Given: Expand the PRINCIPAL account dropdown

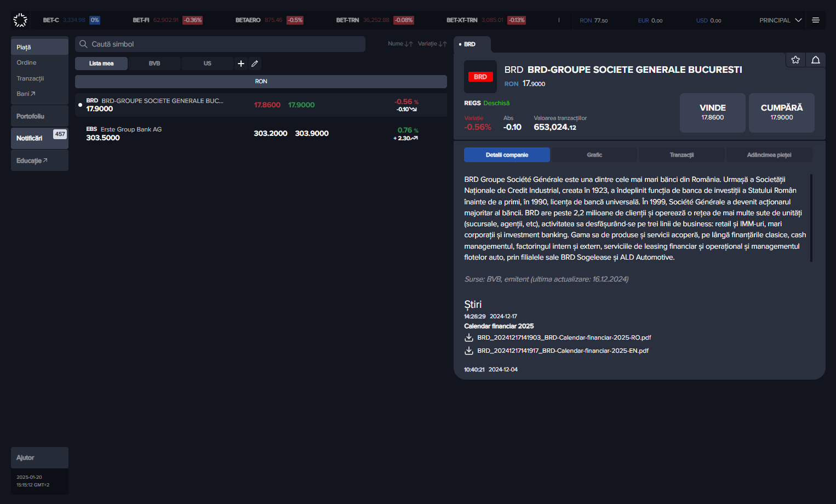Looking at the screenshot, I should 780,20.
